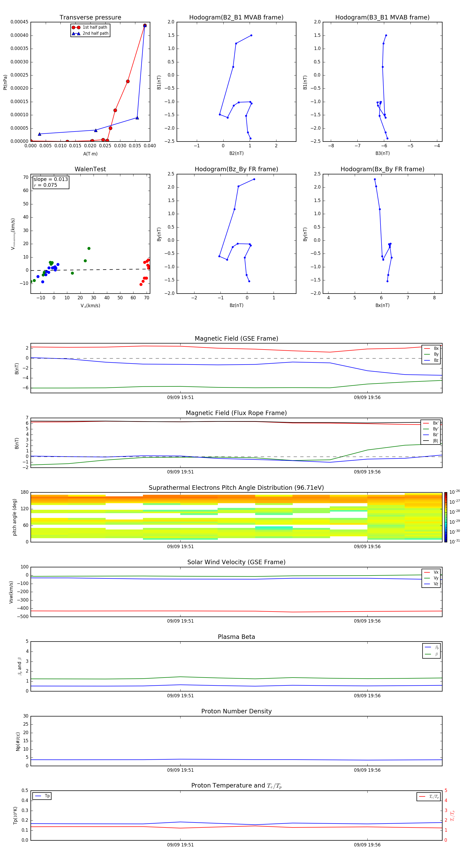Click the 'pitch angle (deg)' axis label

(14, 517)
